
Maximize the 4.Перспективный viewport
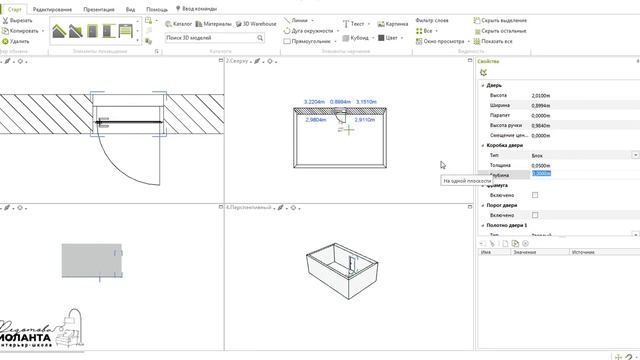(x=470, y=207)
